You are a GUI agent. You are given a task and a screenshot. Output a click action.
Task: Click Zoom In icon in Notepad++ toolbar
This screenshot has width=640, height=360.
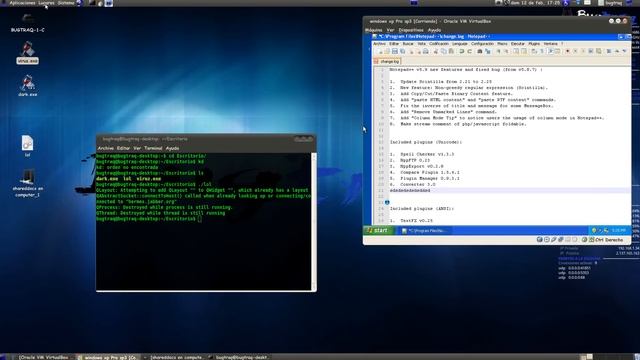[x=498, y=51]
